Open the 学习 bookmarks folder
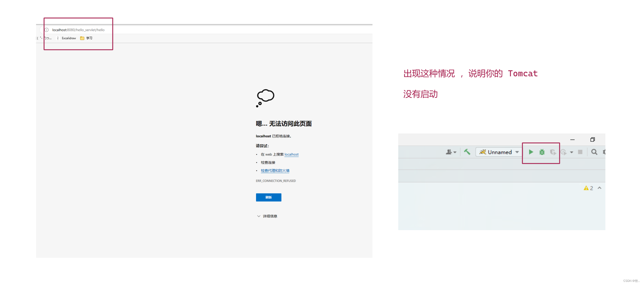This screenshot has width=644, height=285. coord(86,38)
